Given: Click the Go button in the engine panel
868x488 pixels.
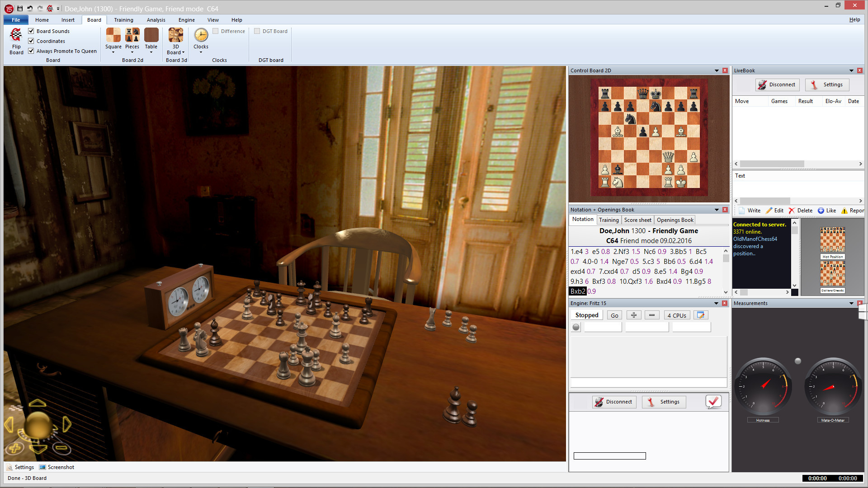Looking at the screenshot, I should [614, 315].
